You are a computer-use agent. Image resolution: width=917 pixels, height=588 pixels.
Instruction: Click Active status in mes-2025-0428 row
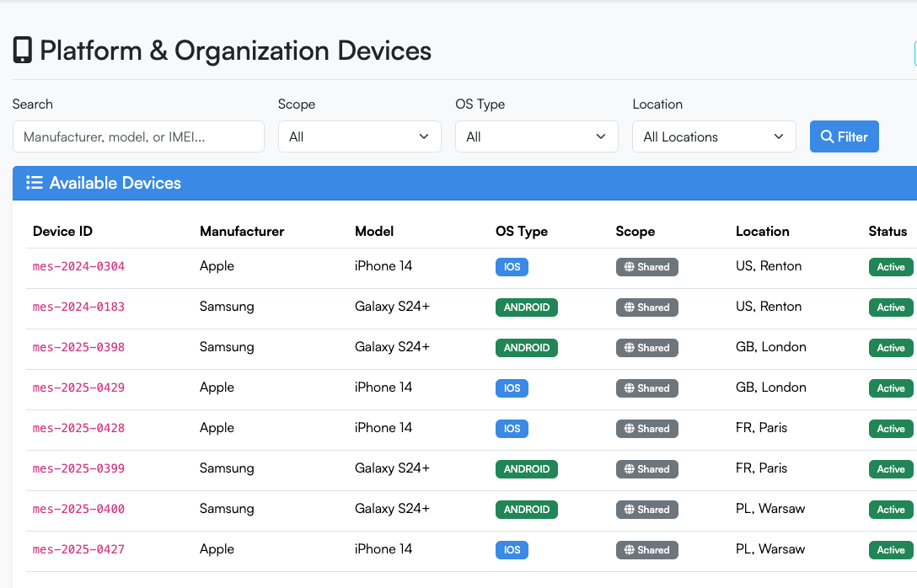(x=891, y=429)
